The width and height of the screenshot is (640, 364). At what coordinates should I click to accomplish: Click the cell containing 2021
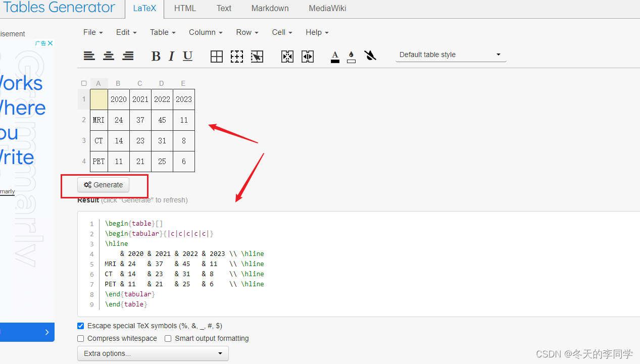[x=140, y=99]
